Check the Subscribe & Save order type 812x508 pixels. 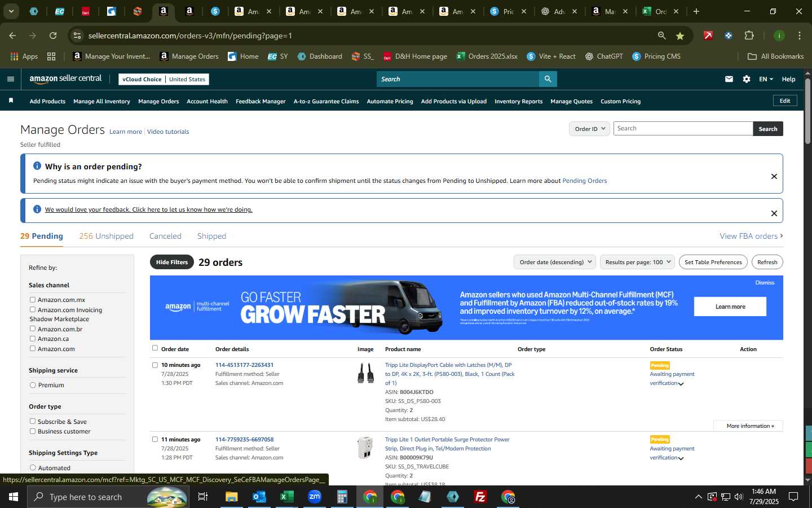[33, 421]
